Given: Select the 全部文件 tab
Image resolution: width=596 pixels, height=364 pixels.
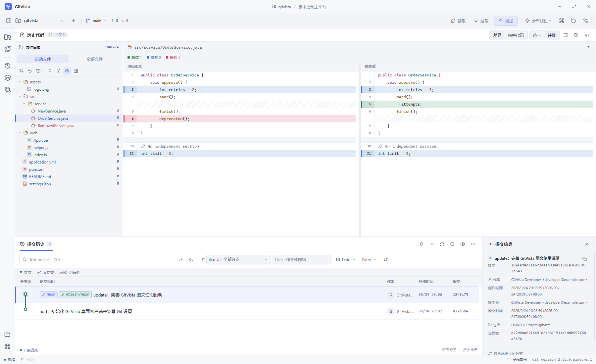Looking at the screenshot, I should point(95,59).
